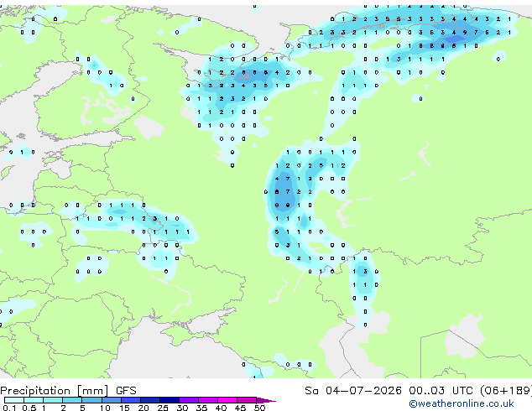This screenshot has height=411, width=532.
Task: Click the 20–25 mm legend swatch
Action: coord(150,400)
